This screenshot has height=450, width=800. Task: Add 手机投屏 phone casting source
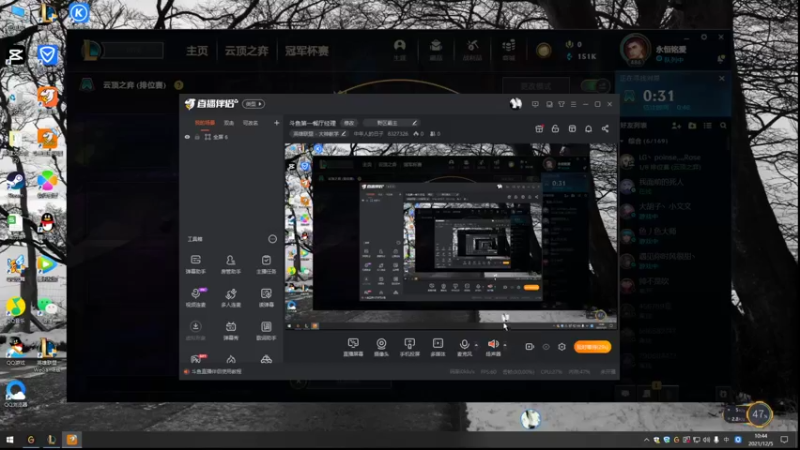(409, 347)
